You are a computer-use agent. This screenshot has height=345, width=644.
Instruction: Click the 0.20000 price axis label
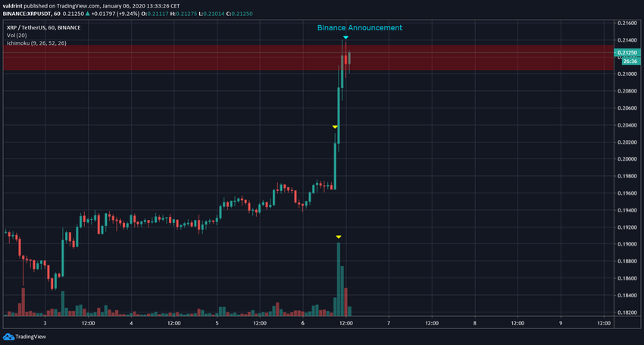(x=627, y=159)
